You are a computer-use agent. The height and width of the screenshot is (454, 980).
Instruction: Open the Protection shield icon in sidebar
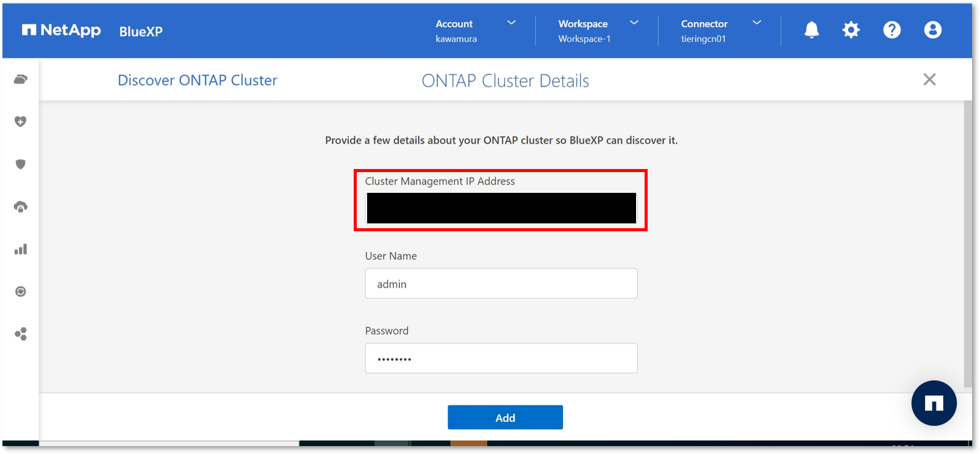point(21,164)
